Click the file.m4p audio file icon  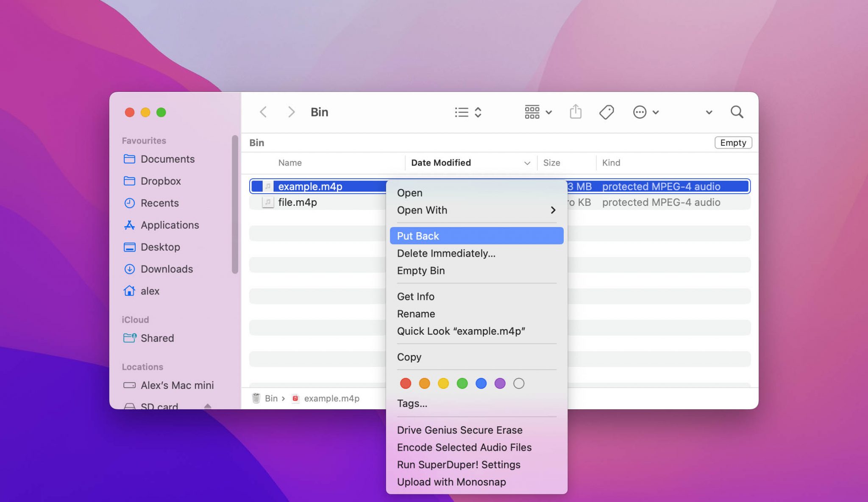[x=267, y=202]
